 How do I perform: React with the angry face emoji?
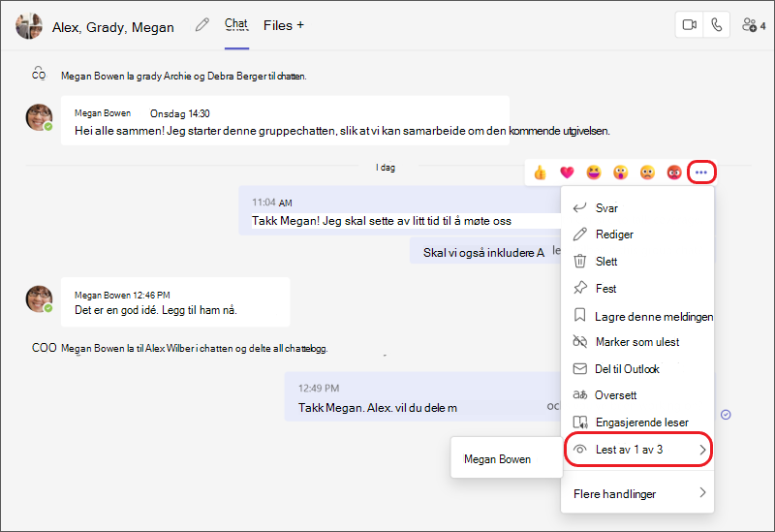point(674,172)
